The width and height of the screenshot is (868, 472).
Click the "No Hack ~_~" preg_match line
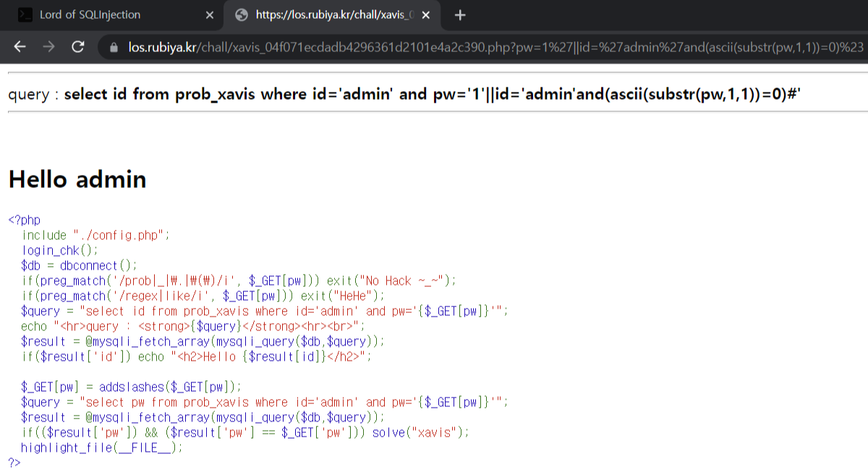239,280
